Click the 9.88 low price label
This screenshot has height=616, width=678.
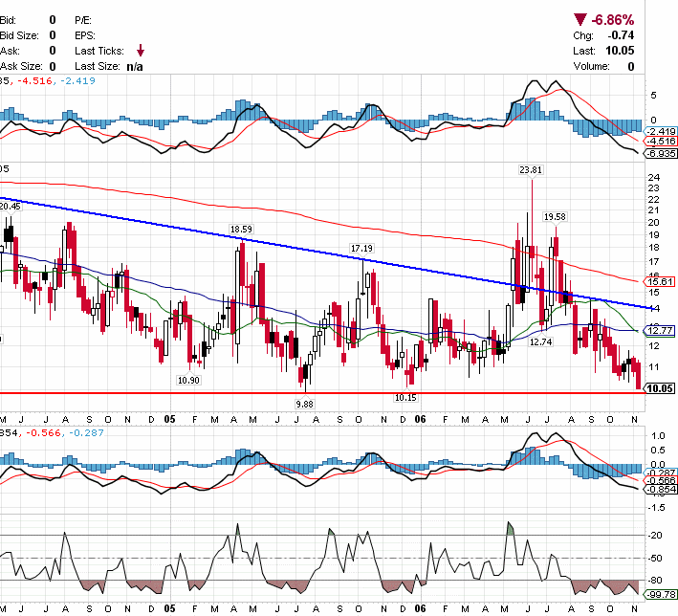[x=304, y=405]
